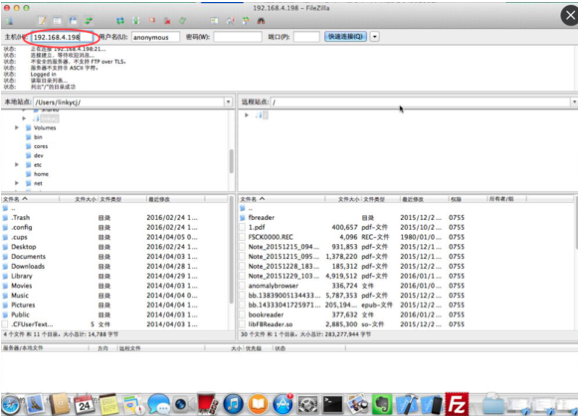Select the cores folder in local tree

point(40,146)
